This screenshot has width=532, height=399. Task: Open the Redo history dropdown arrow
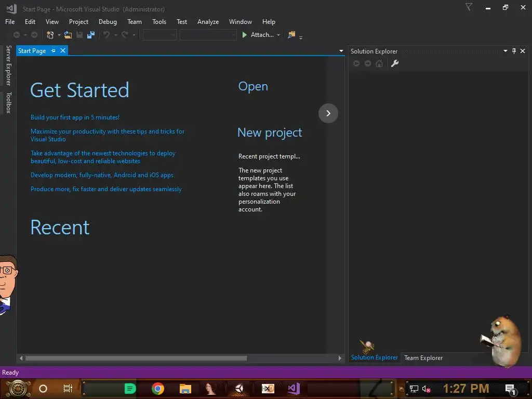coord(134,35)
